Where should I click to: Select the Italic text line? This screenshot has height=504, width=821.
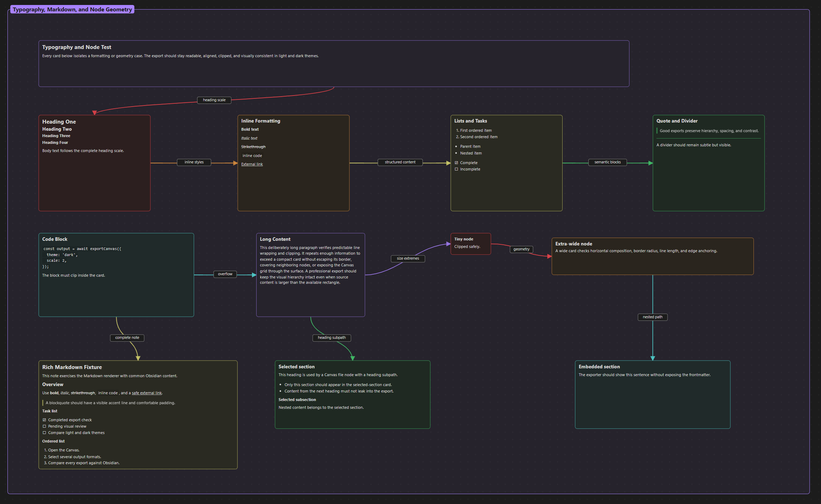click(x=249, y=139)
